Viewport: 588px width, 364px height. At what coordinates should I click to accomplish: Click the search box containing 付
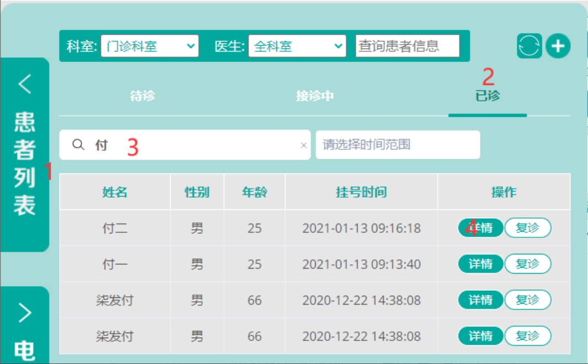click(185, 145)
